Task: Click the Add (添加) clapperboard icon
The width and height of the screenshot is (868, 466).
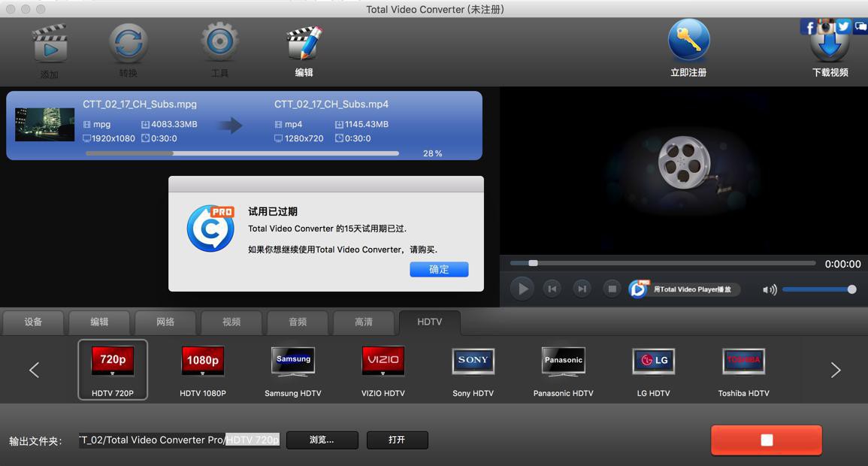Action: (50, 43)
